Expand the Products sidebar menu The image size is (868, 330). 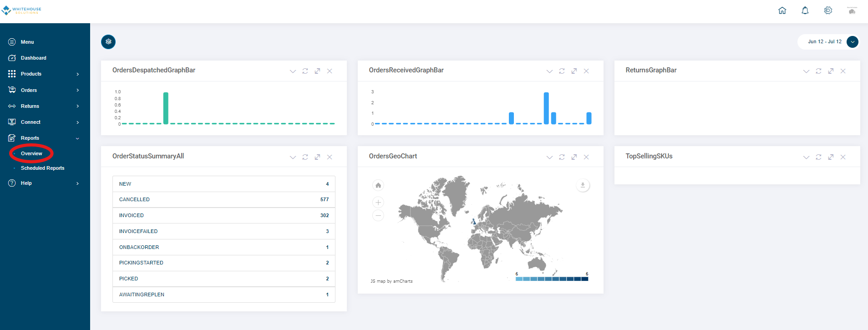(x=45, y=74)
